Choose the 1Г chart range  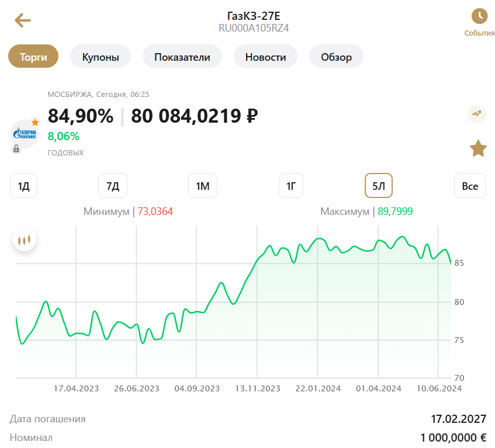291,186
